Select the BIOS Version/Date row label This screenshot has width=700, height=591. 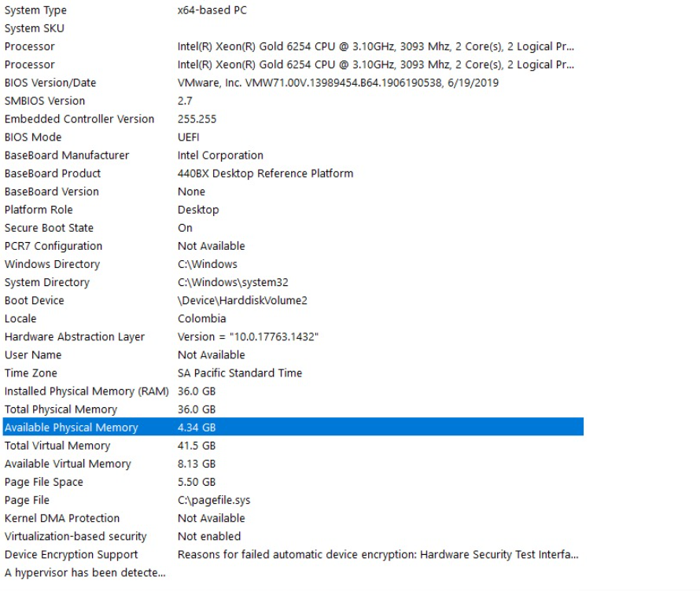pos(50,83)
